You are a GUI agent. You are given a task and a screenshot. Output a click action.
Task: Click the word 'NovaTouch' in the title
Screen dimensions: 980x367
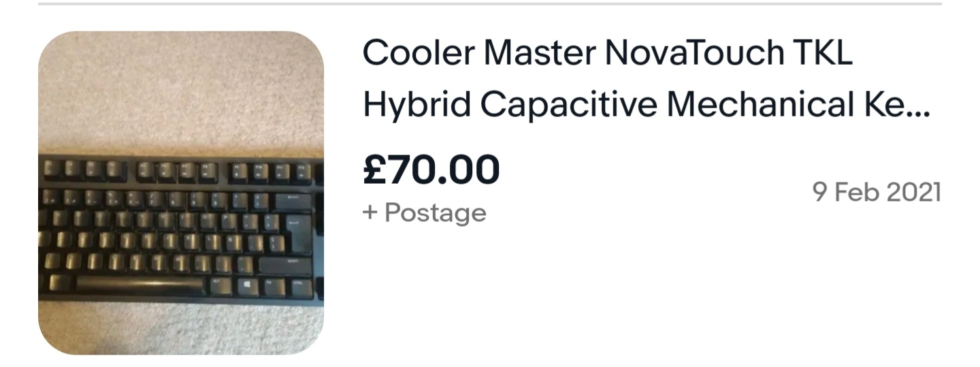click(x=704, y=54)
